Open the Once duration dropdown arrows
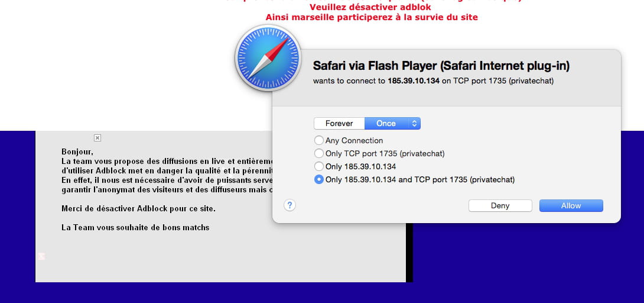The width and height of the screenshot is (644, 303). (x=414, y=123)
